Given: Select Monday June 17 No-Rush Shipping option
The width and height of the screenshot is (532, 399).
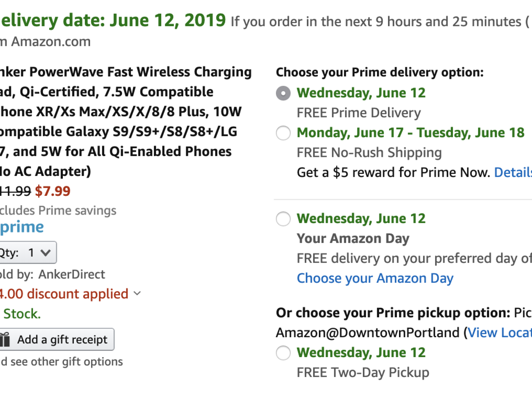Looking at the screenshot, I should 283,133.
